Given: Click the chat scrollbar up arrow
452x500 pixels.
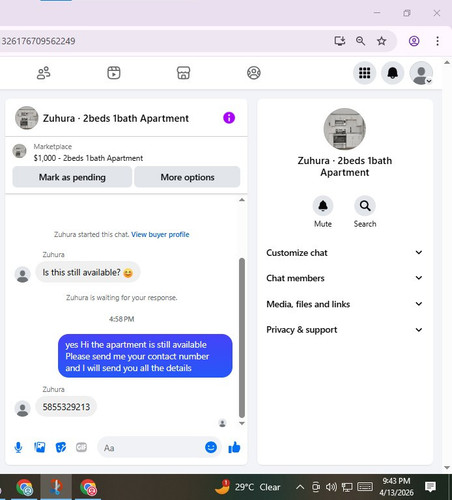Looking at the screenshot, I should (x=242, y=200).
